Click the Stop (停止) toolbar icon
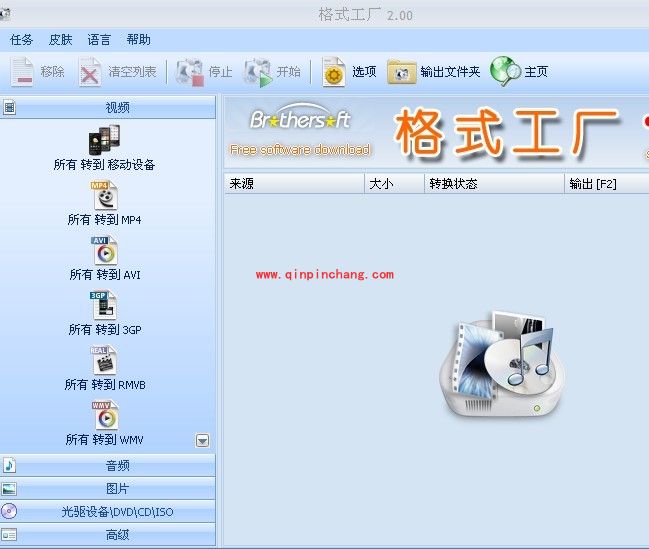 [190, 72]
